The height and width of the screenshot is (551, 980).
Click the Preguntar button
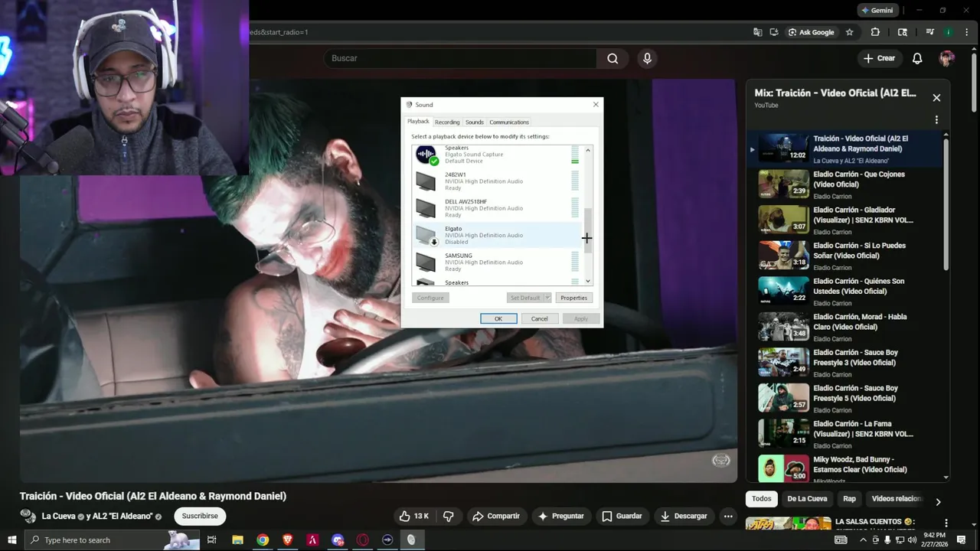[x=561, y=516]
